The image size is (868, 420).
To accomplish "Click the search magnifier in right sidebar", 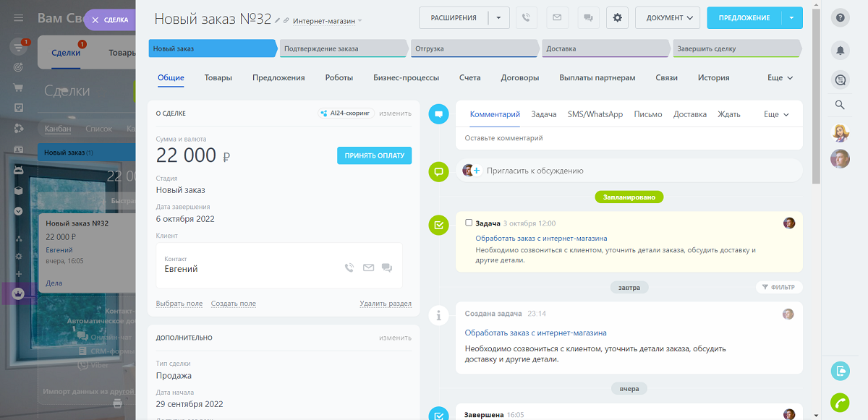I will [x=840, y=105].
